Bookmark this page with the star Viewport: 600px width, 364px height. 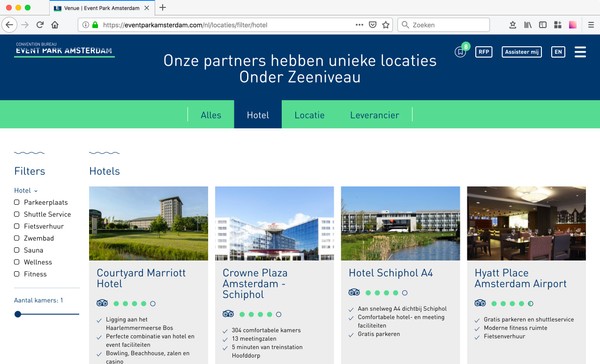386,25
